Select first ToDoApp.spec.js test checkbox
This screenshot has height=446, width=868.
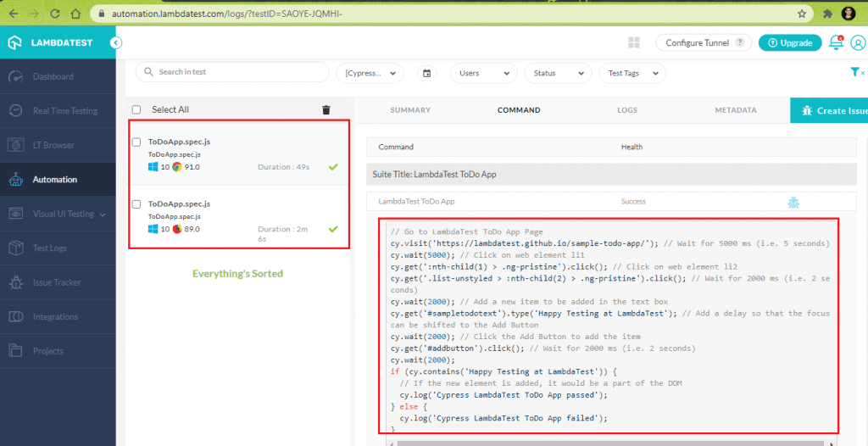click(136, 142)
